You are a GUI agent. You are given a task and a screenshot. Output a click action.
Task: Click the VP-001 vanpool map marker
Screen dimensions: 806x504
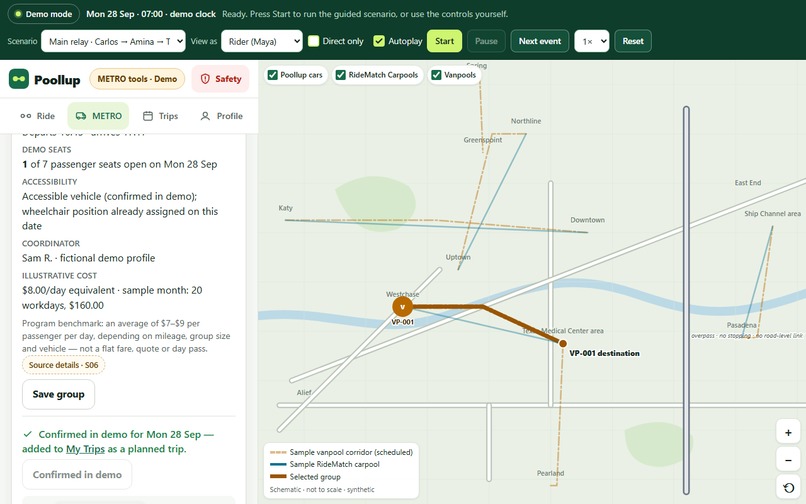click(402, 307)
